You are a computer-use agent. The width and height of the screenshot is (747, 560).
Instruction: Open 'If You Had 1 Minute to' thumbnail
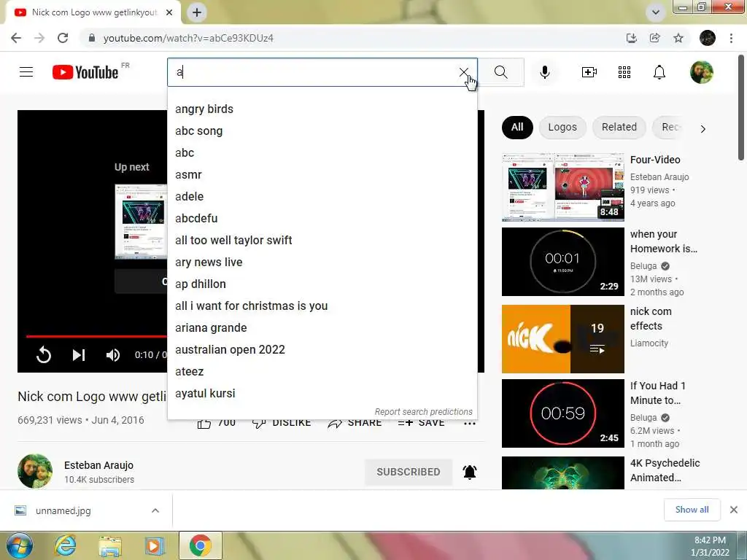pos(562,413)
